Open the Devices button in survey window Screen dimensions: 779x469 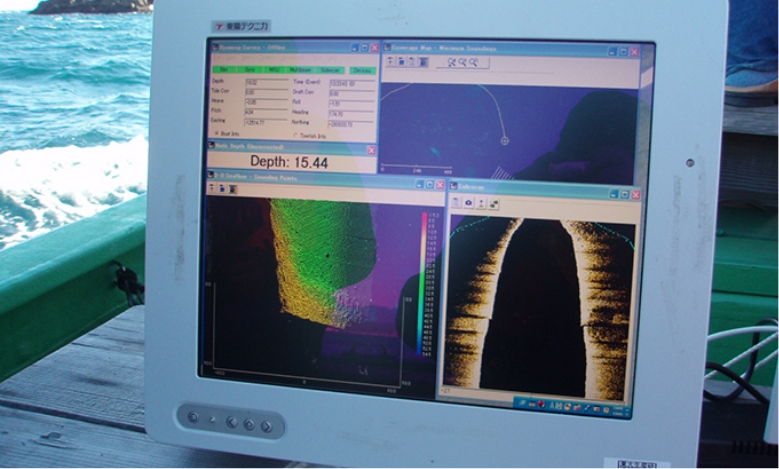(x=362, y=71)
